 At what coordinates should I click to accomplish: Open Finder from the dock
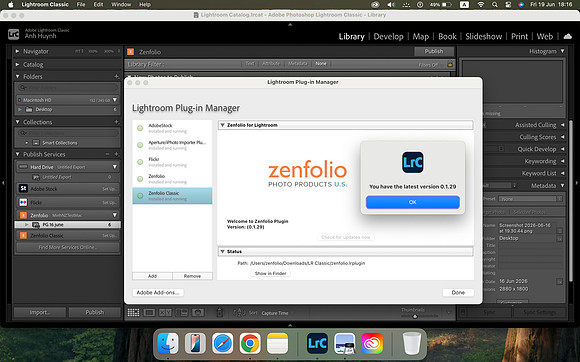(x=168, y=344)
